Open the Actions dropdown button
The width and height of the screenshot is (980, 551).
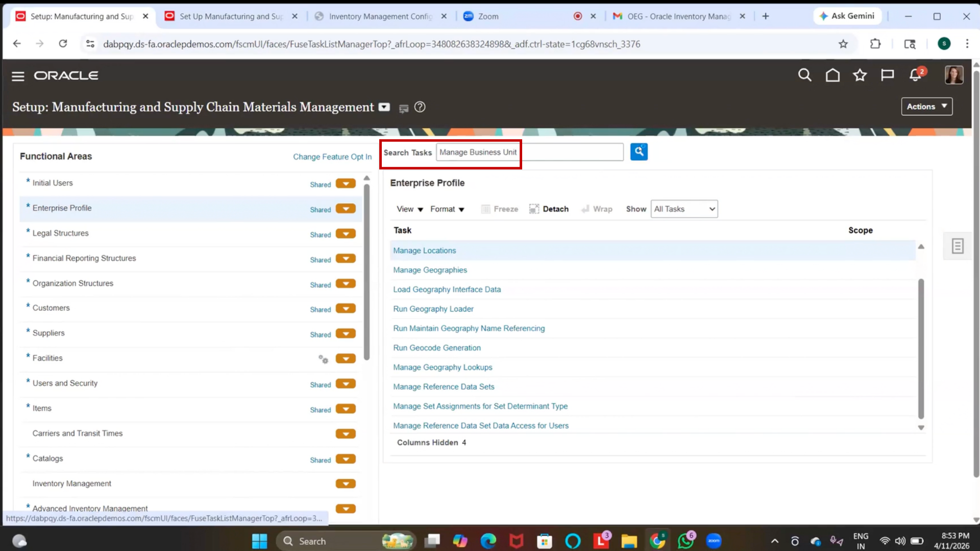(926, 107)
